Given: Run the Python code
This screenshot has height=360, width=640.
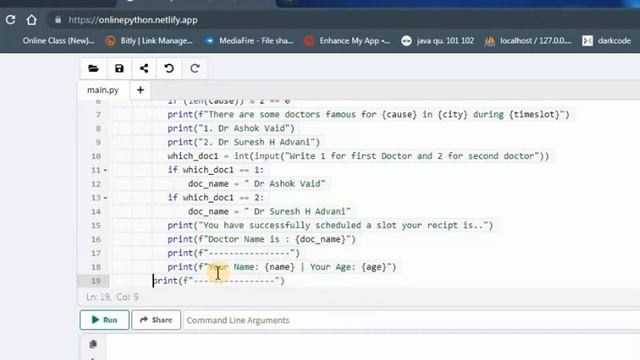Looking at the screenshot, I should point(104,320).
